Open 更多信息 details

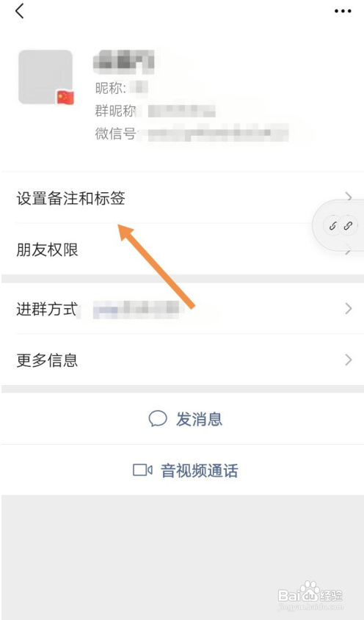click(182, 360)
